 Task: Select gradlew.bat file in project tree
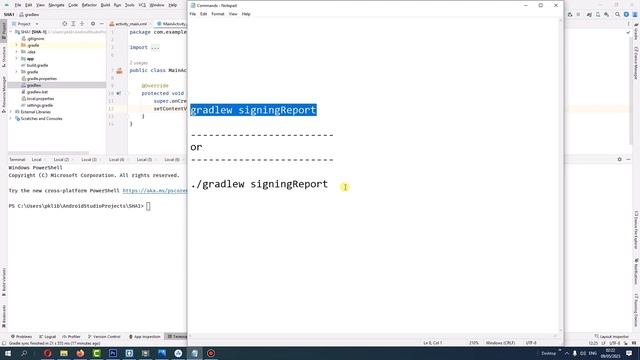point(37,92)
